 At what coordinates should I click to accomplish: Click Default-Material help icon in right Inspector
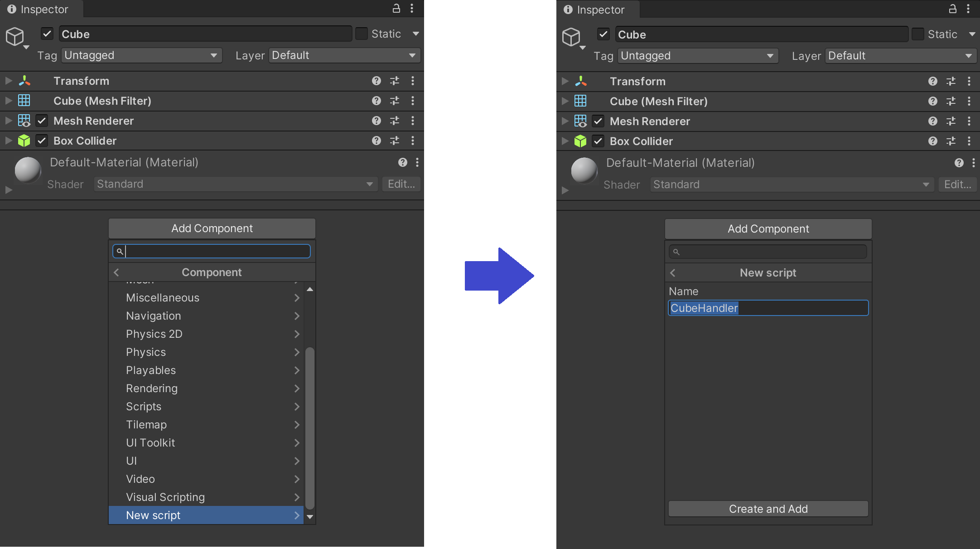[x=959, y=163]
